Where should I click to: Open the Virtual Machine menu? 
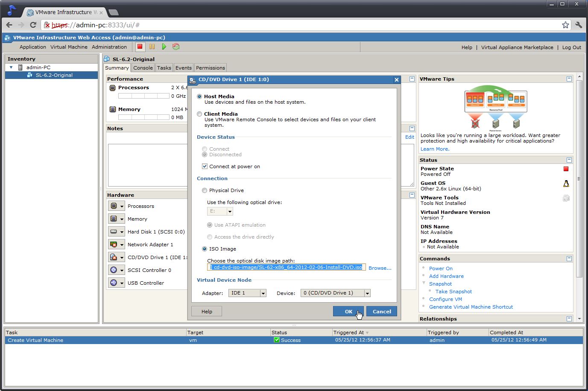(69, 47)
